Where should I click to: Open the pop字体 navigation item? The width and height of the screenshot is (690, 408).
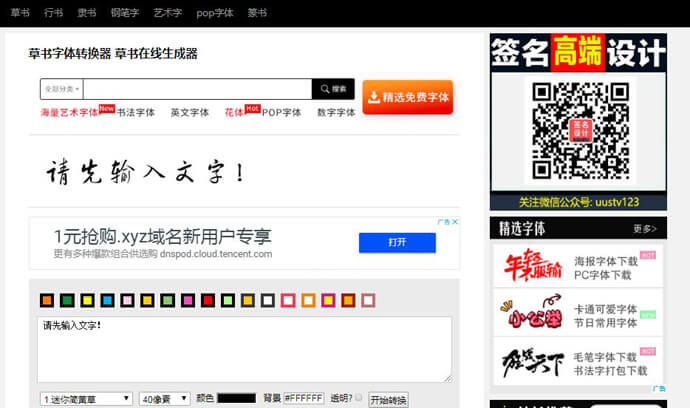(214, 12)
